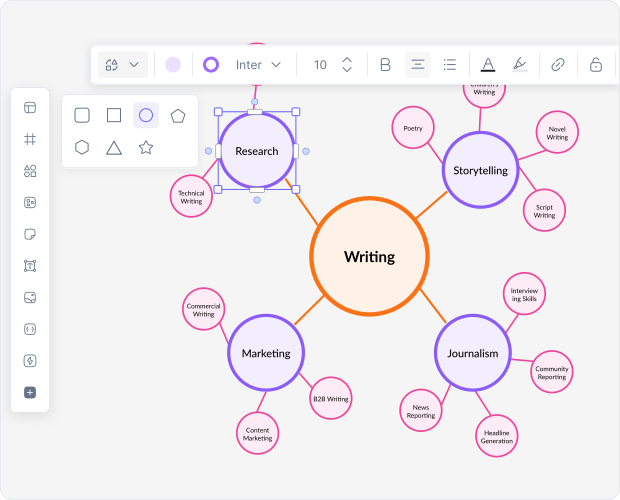Select the Journalism node
This screenshot has height=500, width=620.
coord(473,353)
